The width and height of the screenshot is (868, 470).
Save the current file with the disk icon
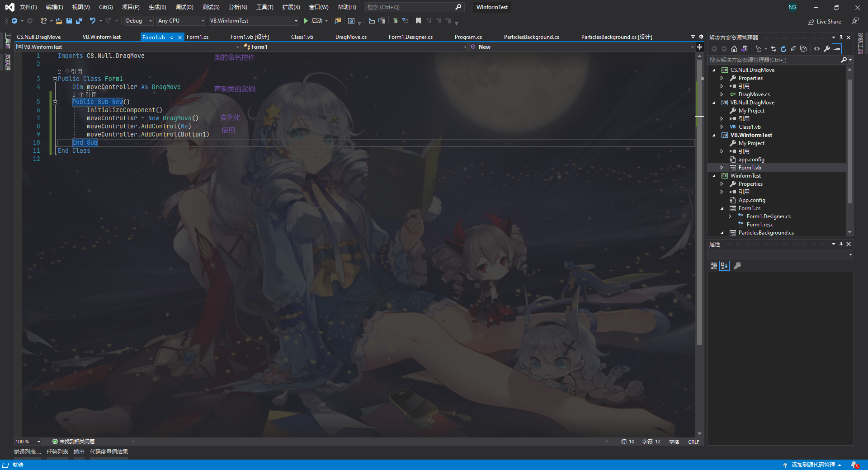coord(69,21)
